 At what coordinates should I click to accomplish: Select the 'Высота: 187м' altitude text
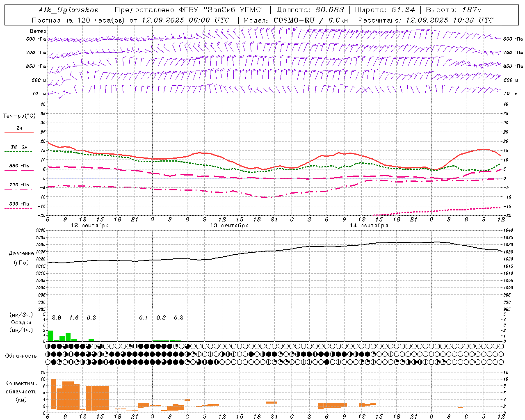click(x=454, y=10)
